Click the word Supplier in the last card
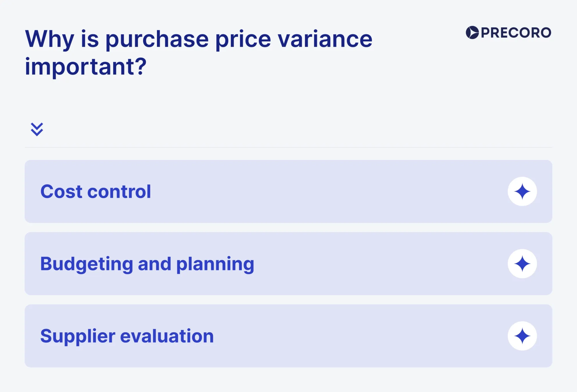 coord(78,336)
